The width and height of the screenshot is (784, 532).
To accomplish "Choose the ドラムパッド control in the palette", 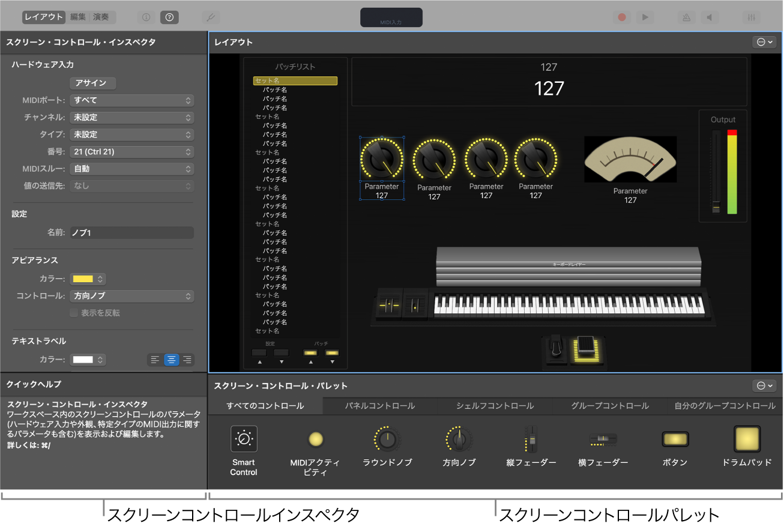I will pyautogui.click(x=747, y=440).
